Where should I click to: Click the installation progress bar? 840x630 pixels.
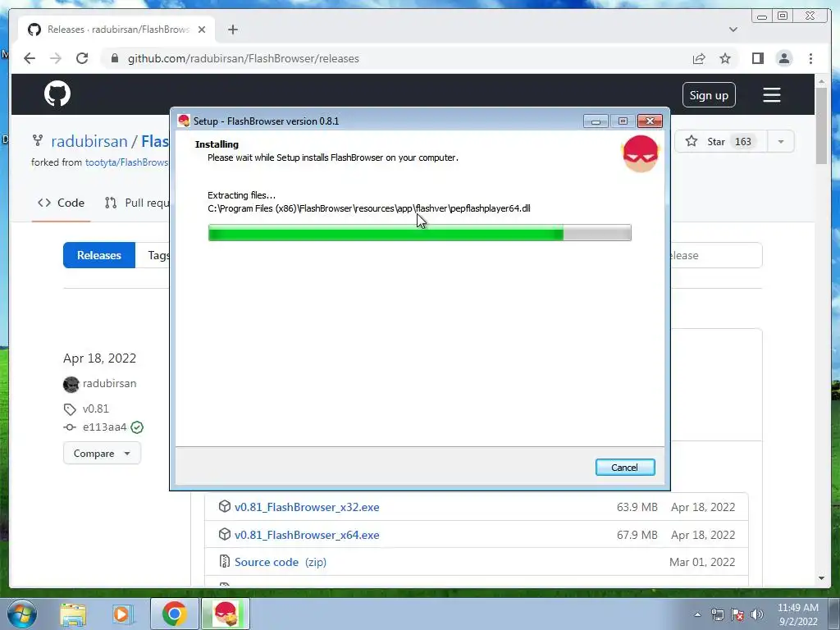[x=419, y=232]
